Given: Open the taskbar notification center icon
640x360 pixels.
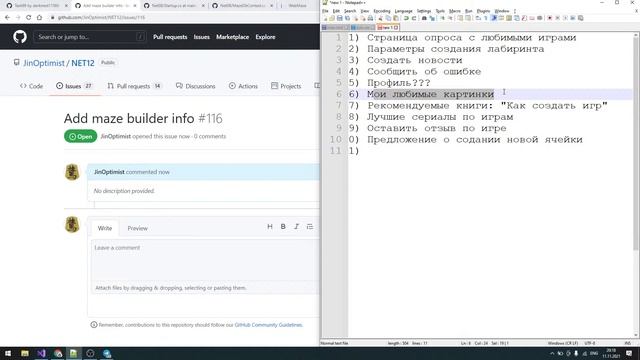Looking at the screenshot, I should (629, 353).
